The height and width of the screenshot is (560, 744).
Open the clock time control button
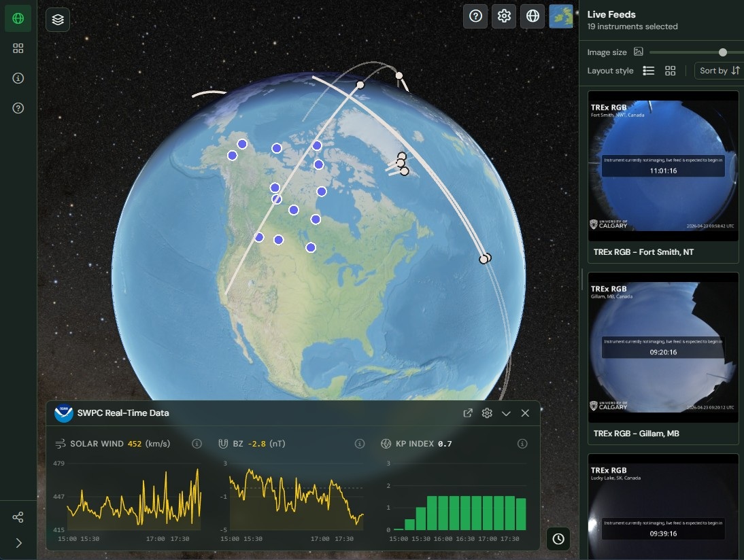558,539
